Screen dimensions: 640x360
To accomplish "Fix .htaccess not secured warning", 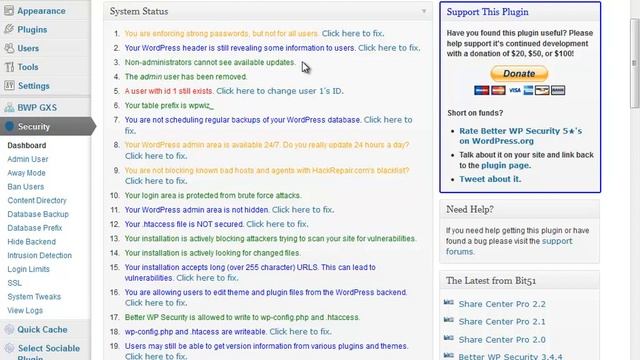I will (x=277, y=224).
